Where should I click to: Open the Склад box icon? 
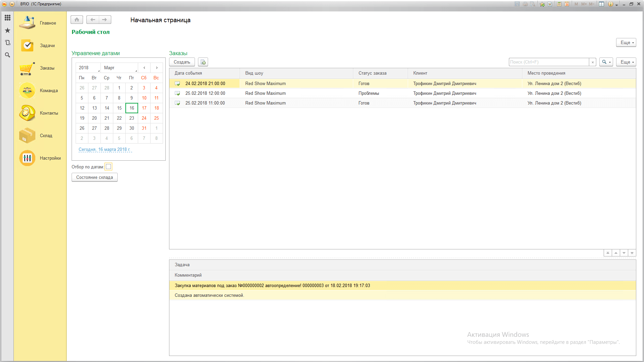click(27, 135)
